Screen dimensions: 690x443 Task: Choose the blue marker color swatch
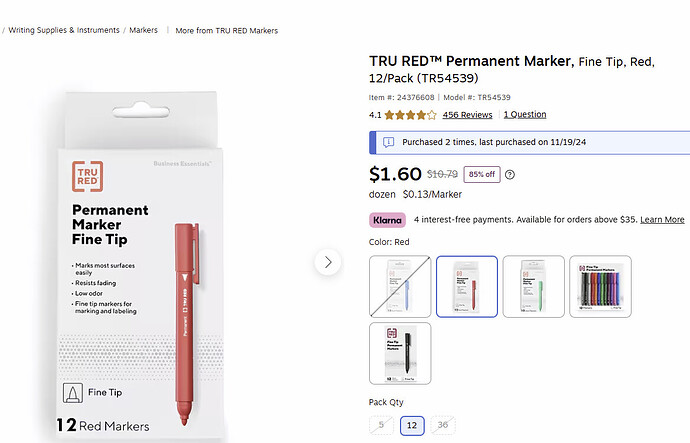pyautogui.click(x=400, y=286)
